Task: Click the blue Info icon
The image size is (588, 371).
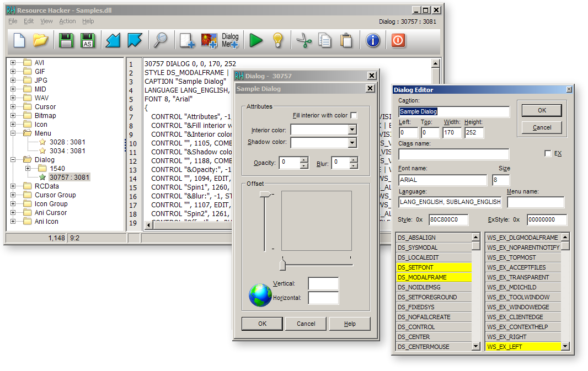Action: tap(373, 40)
